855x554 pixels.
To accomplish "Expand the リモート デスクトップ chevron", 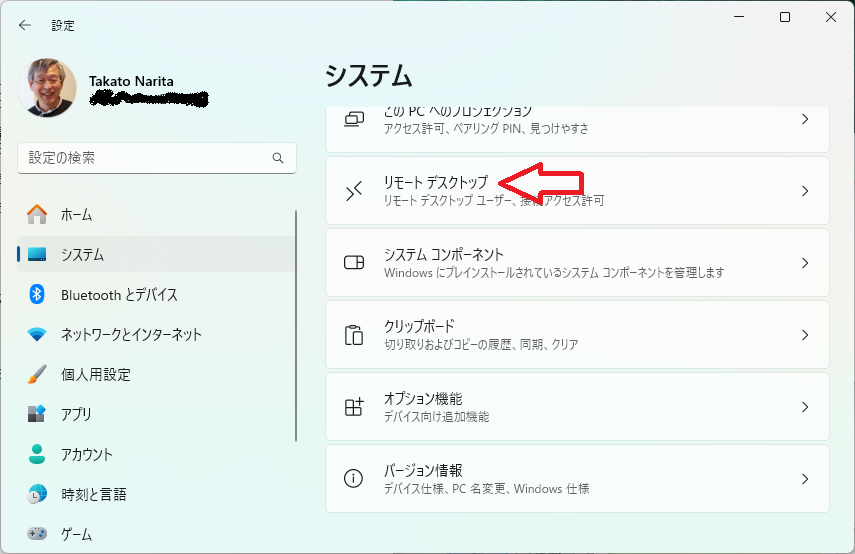I will (805, 191).
